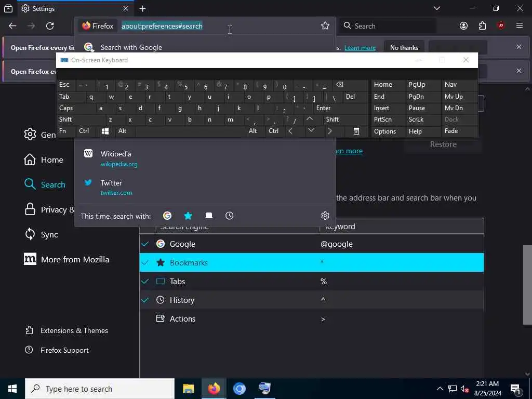The height and width of the screenshot is (399, 532).
Task: Search this time with Google icon
Action: pyautogui.click(x=167, y=216)
